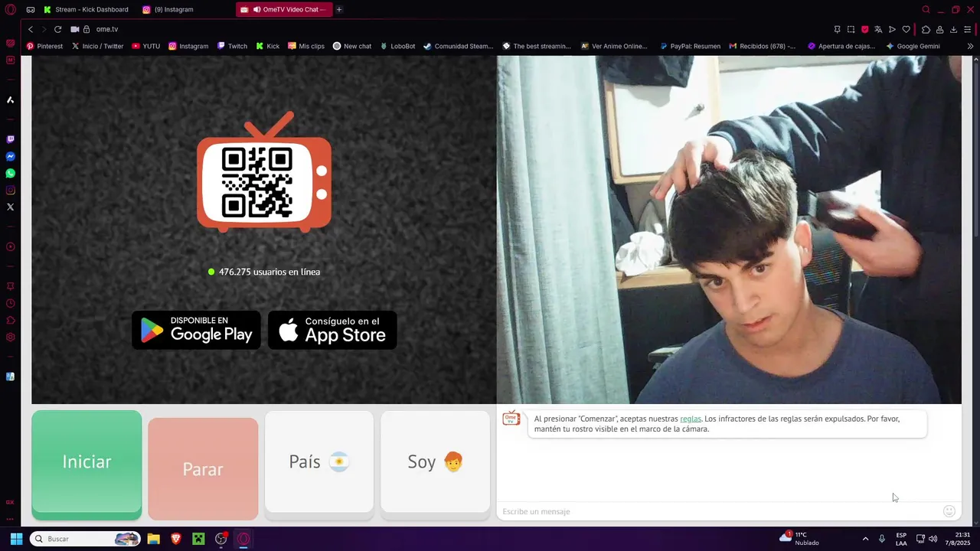This screenshot has height=551, width=980.
Task: Open the sidebar player icon
Action: [x=11, y=246]
